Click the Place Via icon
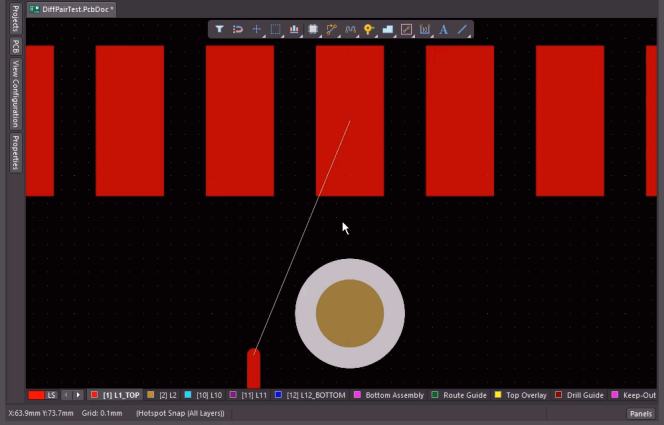The width and height of the screenshot is (664, 425). pyautogui.click(x=369, y=30)
